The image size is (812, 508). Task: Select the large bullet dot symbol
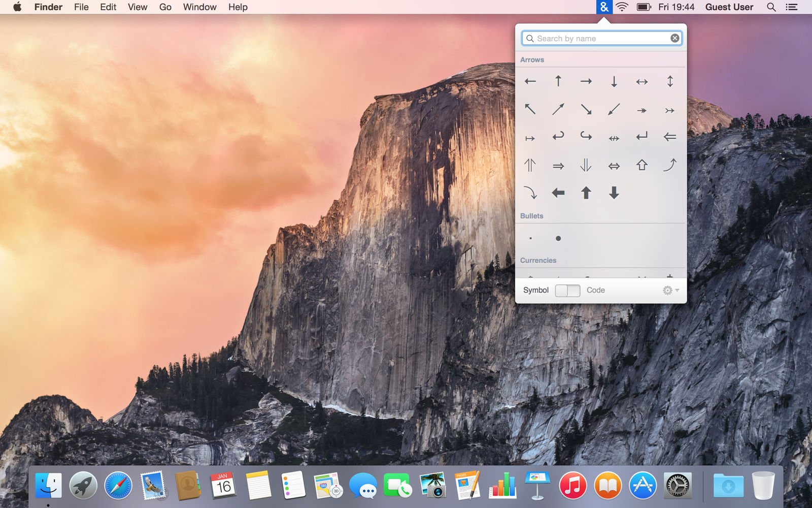click(558, 238)
